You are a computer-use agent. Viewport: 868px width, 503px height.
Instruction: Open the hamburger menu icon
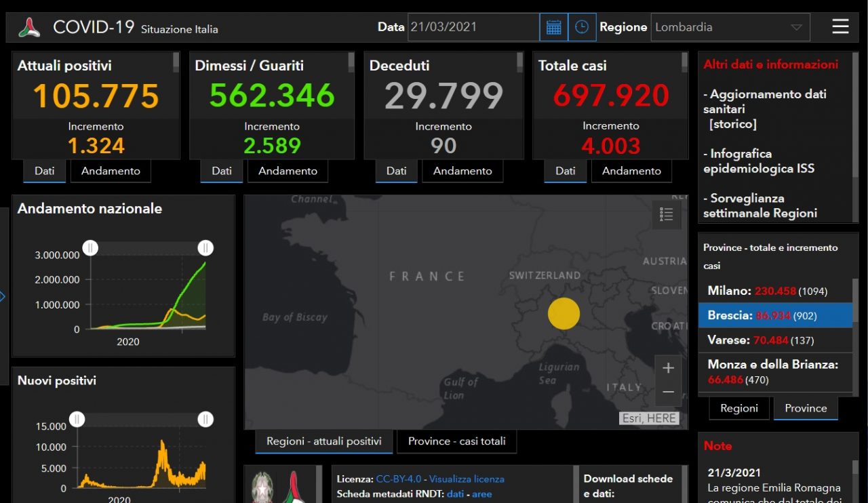840,27
